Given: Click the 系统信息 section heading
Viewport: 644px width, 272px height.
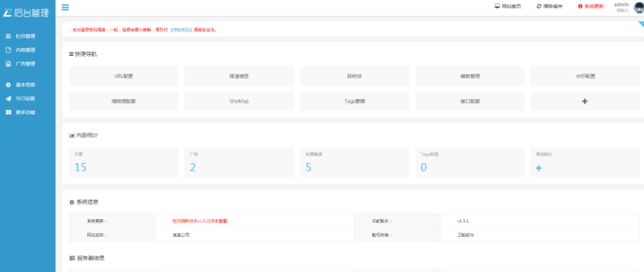Looking at the screenshot, I should (x=84, y=202).
